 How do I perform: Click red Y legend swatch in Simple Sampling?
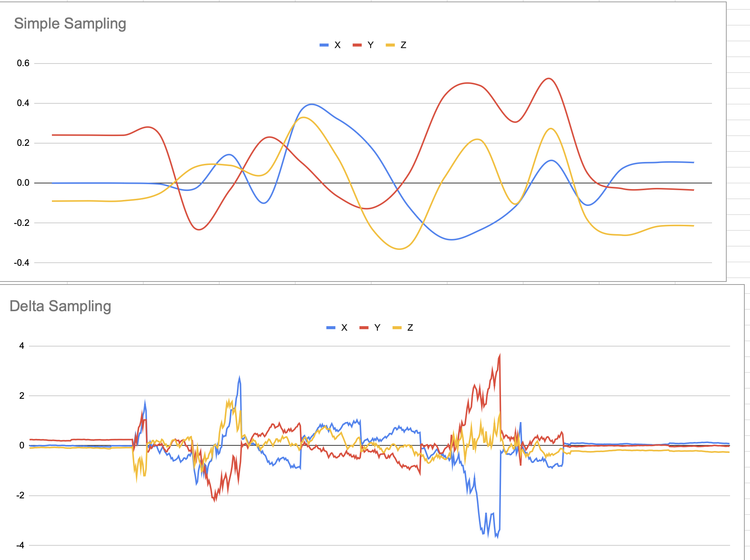[357, 45]
